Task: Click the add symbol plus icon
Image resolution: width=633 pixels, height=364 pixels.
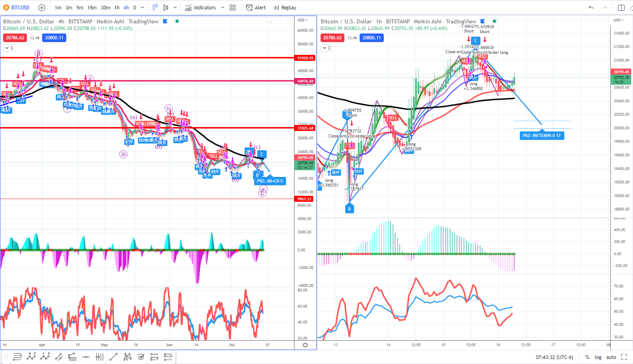Action: tap(42, 8)
